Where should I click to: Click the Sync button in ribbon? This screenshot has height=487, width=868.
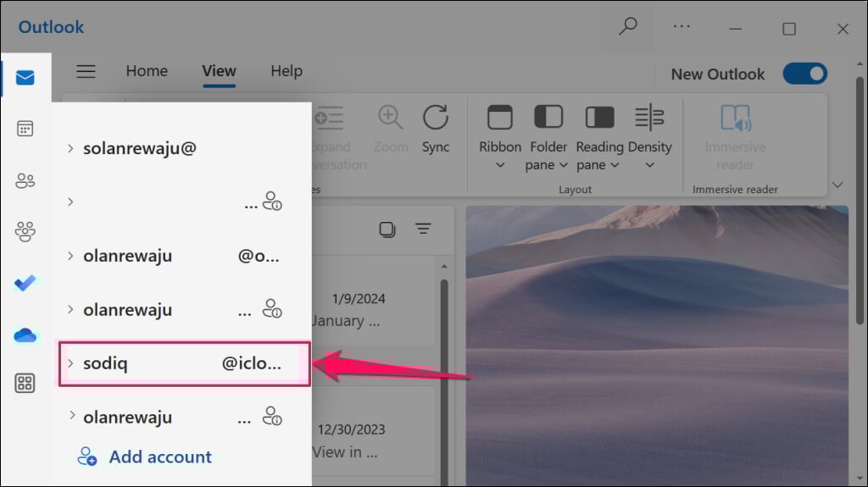436,129
